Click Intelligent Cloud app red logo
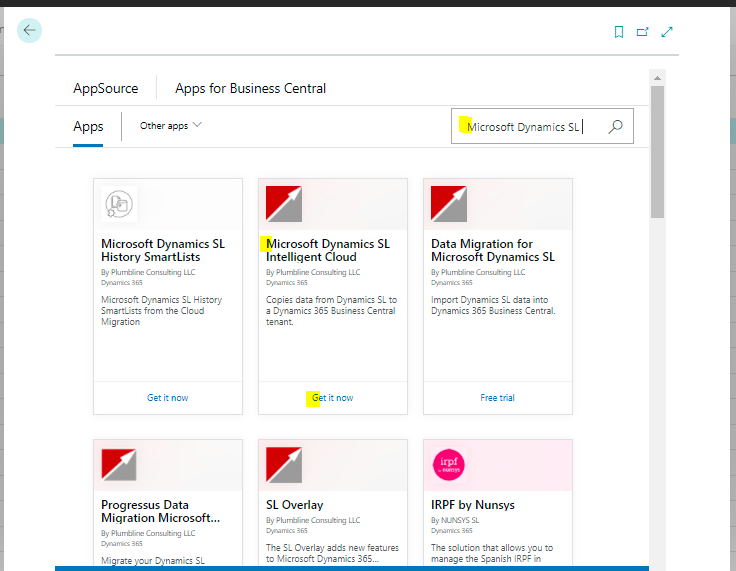 pyautogui.click(x=284, y=204)
